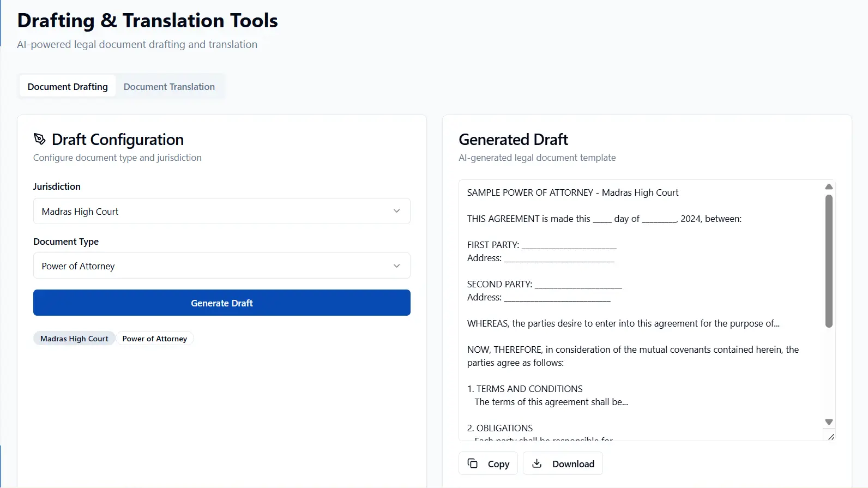The image size is (868, 488).
Task: Click the pen icon beside Draft Configuration
Action: 39,139
